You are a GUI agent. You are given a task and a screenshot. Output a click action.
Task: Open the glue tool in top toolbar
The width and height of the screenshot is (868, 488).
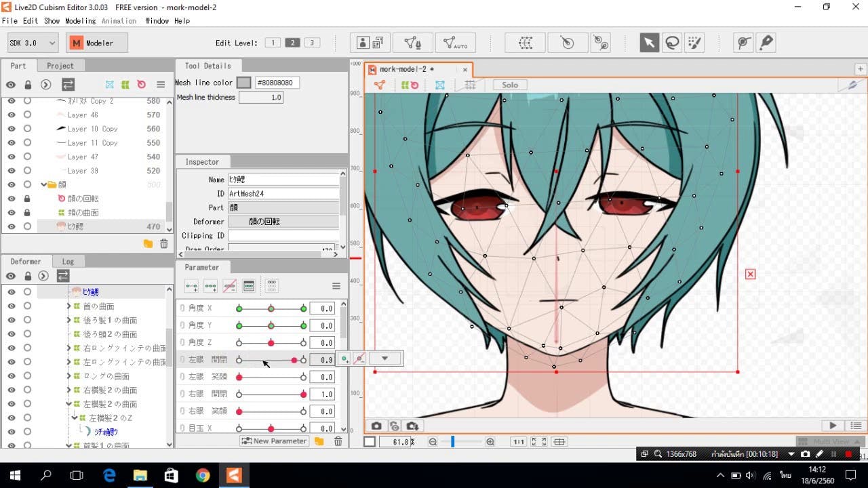(x=601, y=43)
